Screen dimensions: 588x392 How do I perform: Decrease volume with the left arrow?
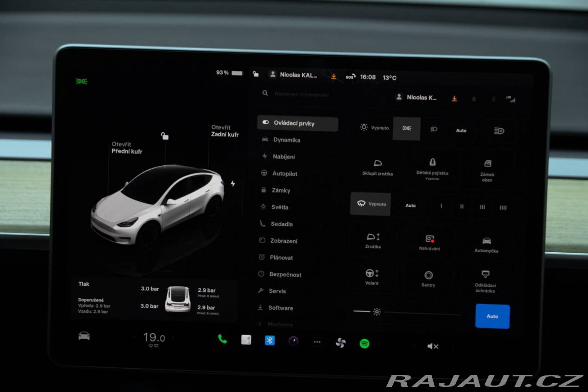pyautogui.click(x=414, y=346)
